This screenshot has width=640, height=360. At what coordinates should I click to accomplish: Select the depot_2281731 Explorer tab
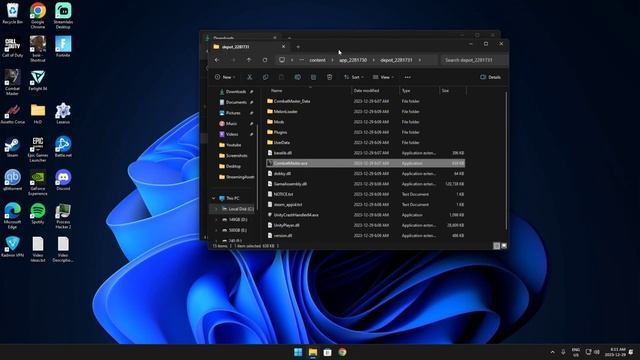(x=249, y=47)
